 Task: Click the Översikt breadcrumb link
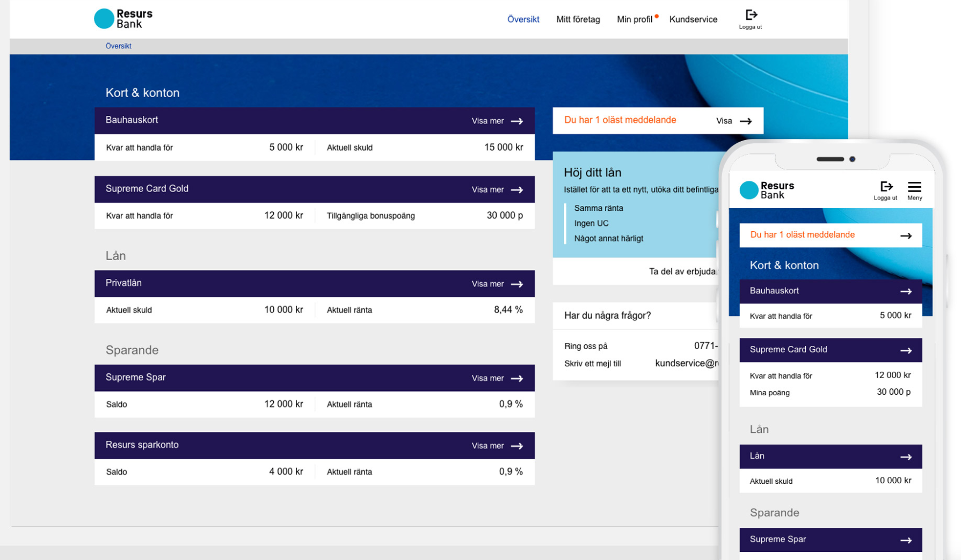tap(118, 46)
